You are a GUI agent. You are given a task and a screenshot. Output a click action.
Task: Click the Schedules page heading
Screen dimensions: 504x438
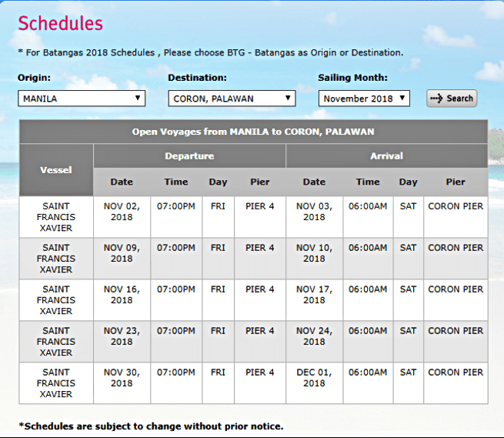pyautogui.click(x=60, y=23)
